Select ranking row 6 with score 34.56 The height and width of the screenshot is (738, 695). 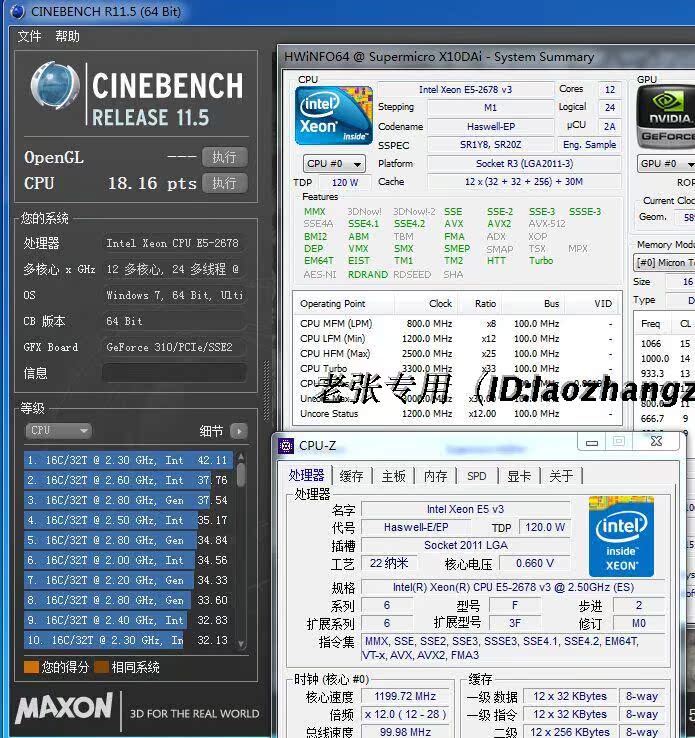[x=128, y=560]
